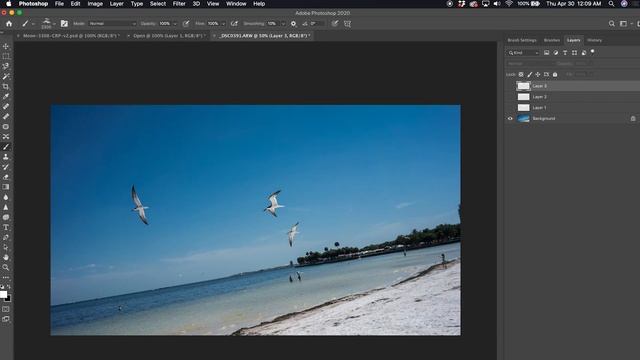Select the Clone Stamp tool
This screenshot has width=640, height=360.
pos(6,157)
